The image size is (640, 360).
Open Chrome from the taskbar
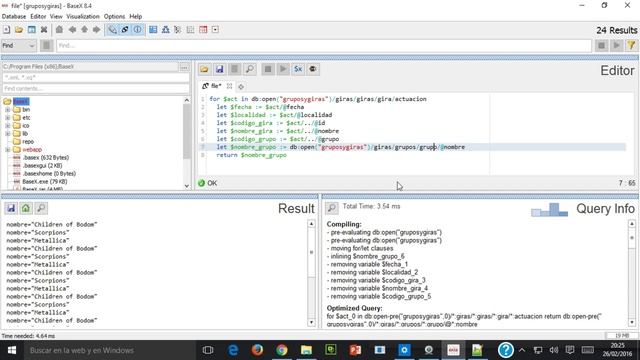point(282,350)
